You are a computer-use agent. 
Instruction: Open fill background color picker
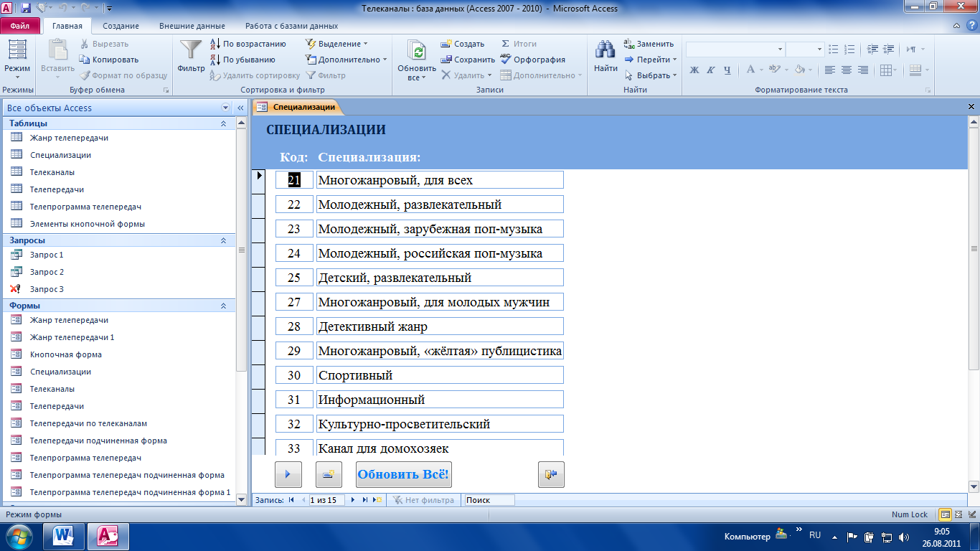(x=812, y=70)
